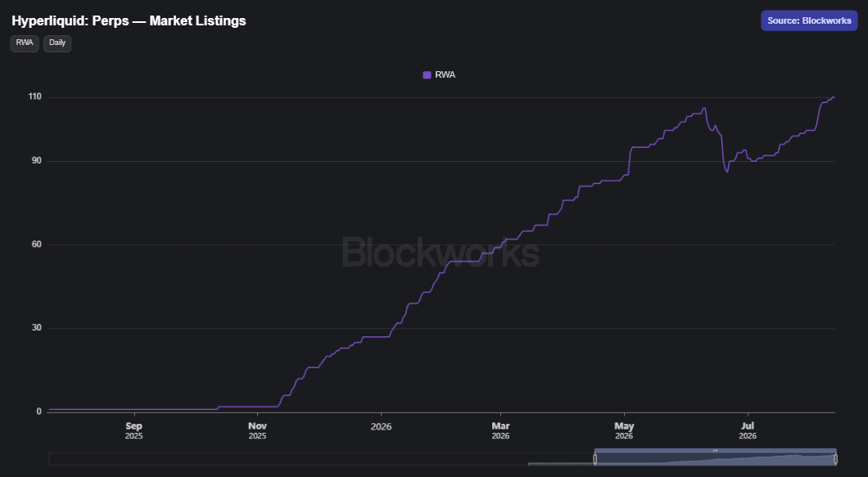Click the 30 y-axis value
This screenshot has height=477, width=868.
pyautogui.click(x=37, y=328)
